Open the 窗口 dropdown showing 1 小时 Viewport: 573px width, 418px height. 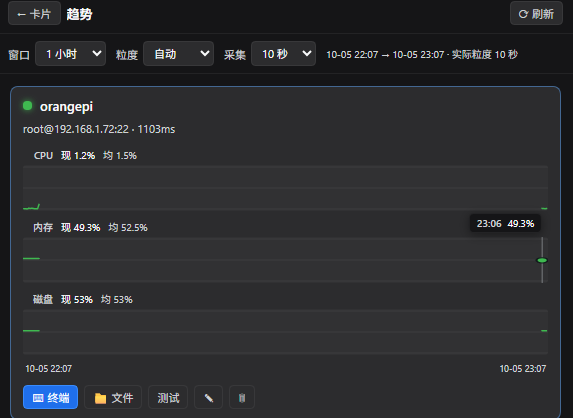coord(71,54)
